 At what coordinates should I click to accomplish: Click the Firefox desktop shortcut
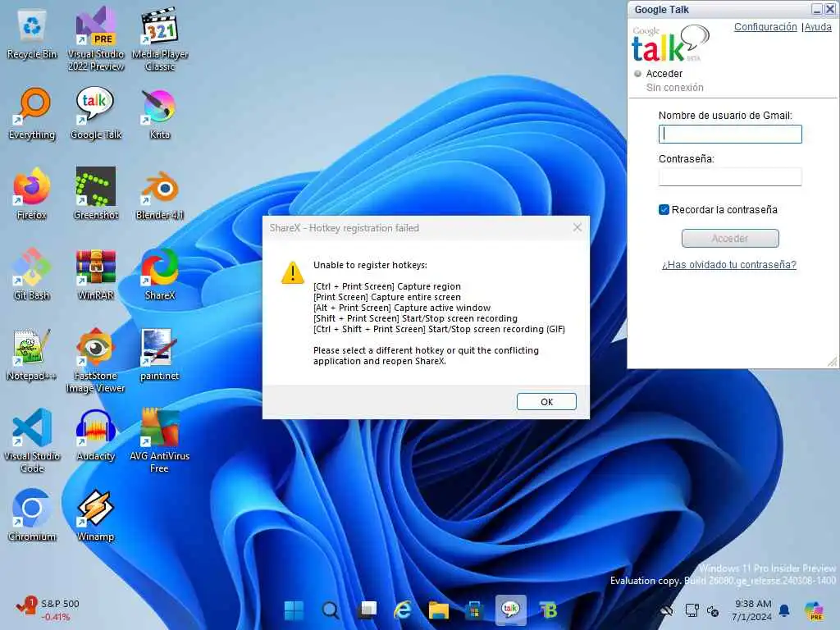tap(32, 194)
